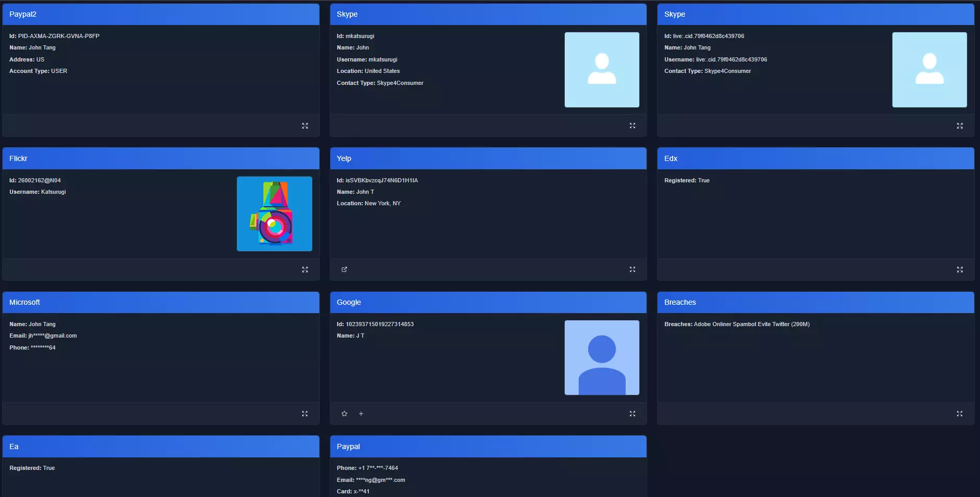The width and height of the screenshot is (980, 497).
Task: Expand the Edx card
Action: 960,270
